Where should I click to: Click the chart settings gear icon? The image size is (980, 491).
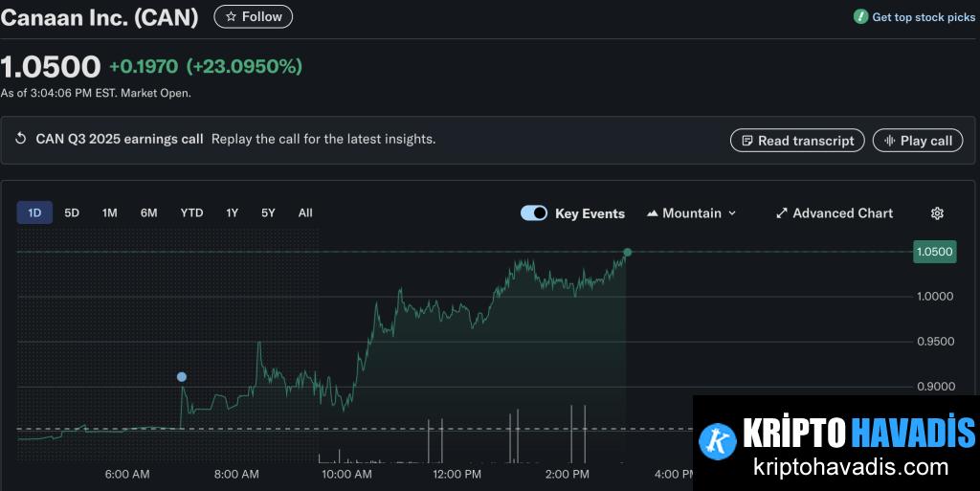tap(937, 213)
